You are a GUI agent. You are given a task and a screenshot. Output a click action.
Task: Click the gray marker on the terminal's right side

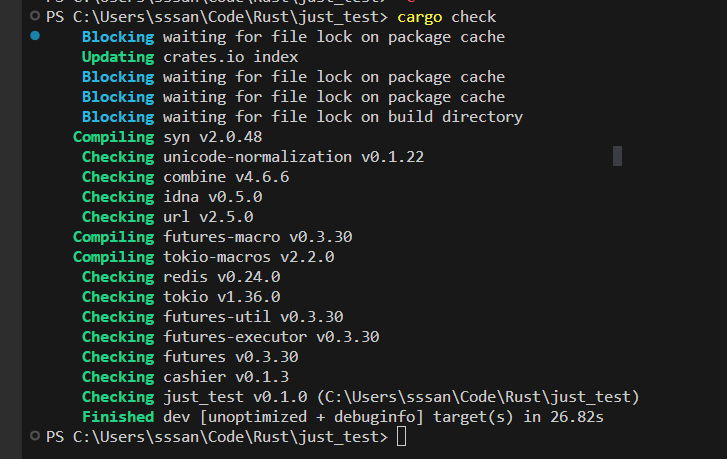pyautogui.click(x=617, y=155)
